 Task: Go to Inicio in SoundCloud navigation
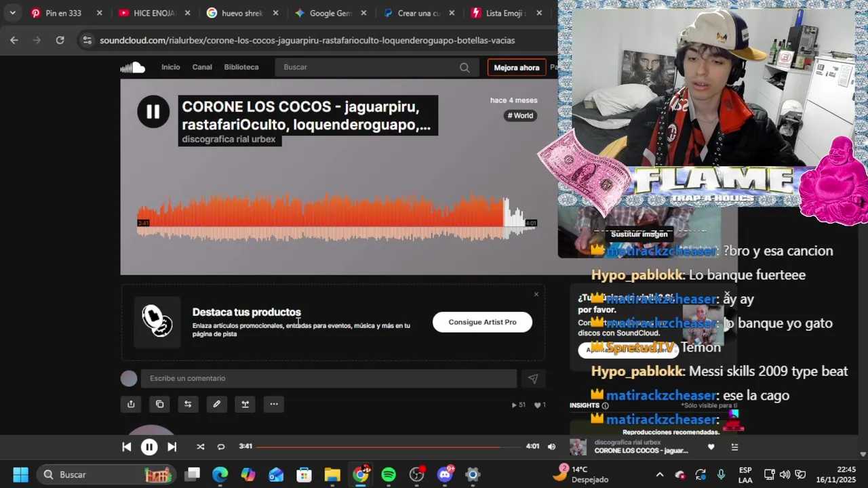pos(170,67)
